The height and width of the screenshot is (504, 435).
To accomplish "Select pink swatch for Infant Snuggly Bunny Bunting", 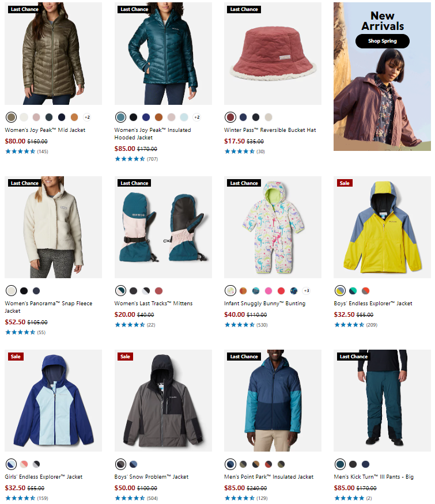I will (268, 290).
